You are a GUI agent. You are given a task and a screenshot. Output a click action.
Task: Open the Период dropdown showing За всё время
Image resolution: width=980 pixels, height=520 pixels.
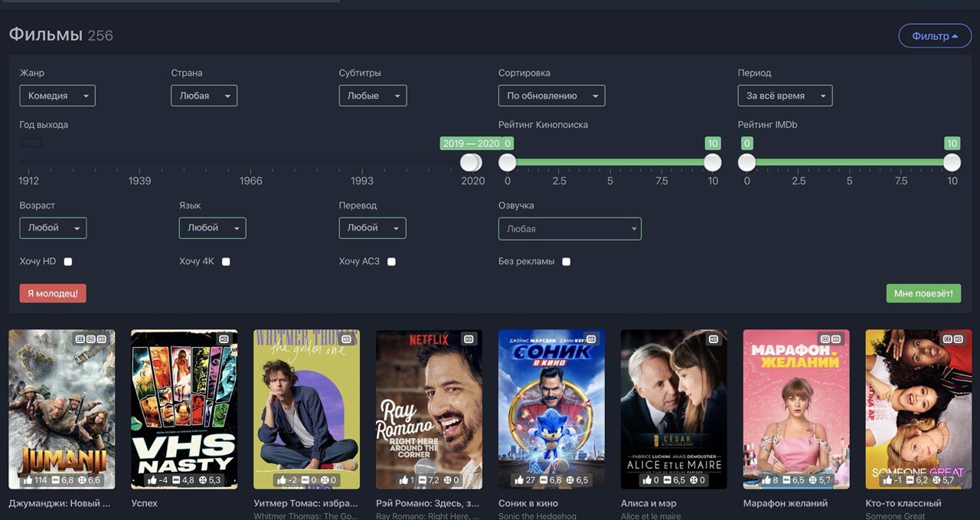pyautogui.click(x=785, y=96)
